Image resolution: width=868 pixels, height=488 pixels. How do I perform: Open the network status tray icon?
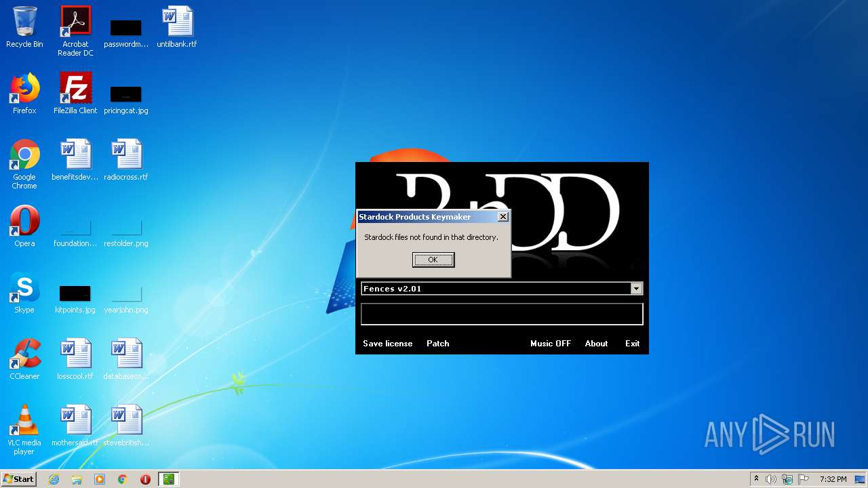(x=787, y=479)
